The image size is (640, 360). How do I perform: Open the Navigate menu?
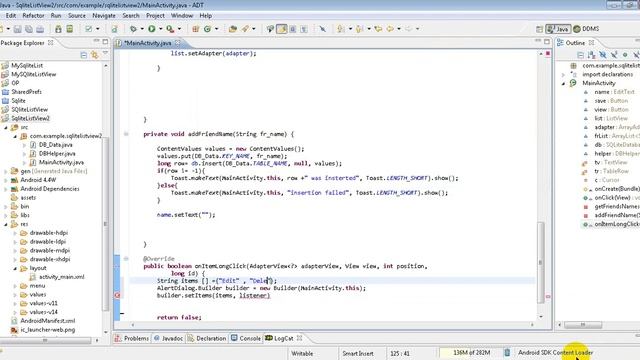(x=104, y=16)
